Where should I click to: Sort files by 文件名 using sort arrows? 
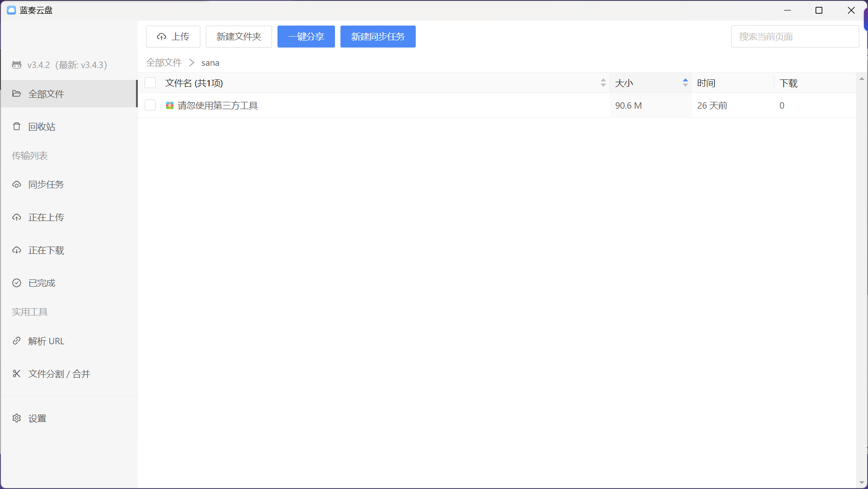[603, 83]
